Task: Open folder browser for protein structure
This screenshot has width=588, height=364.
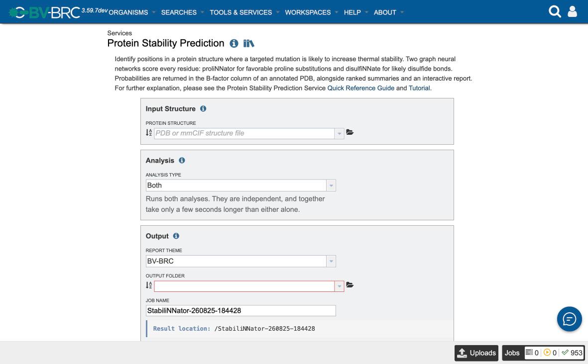Action: coord(350,132)
